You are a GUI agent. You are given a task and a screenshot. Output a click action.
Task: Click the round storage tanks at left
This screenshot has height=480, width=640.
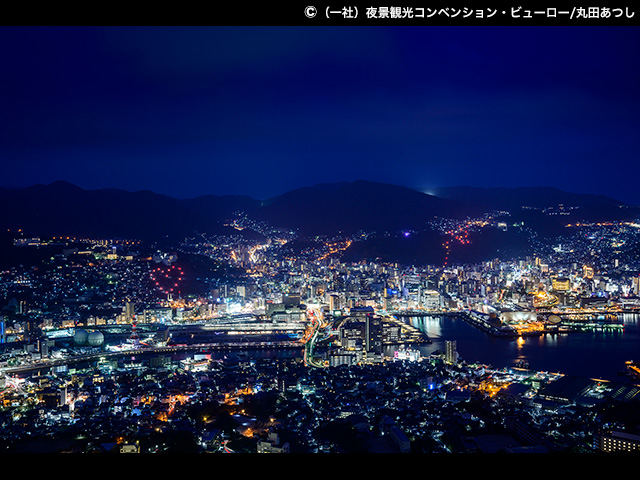click(88, 338)
